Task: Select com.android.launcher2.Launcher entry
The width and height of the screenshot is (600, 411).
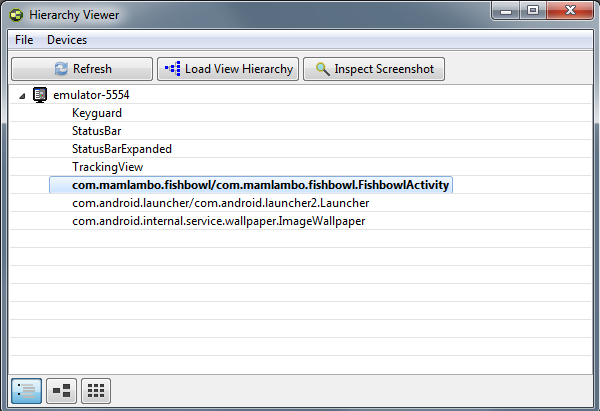Action: [220, 203]
